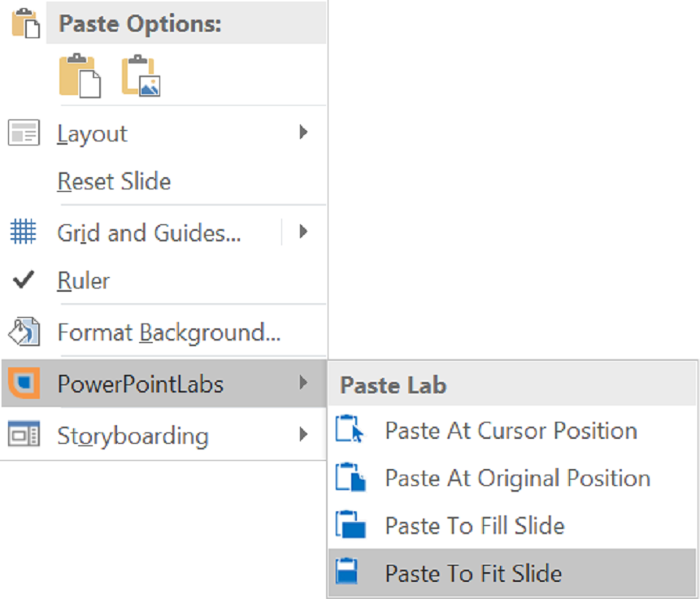Choose the Format Background... menu entry
700x599 pixels.
pyautogui.click(x=168, y=332)
